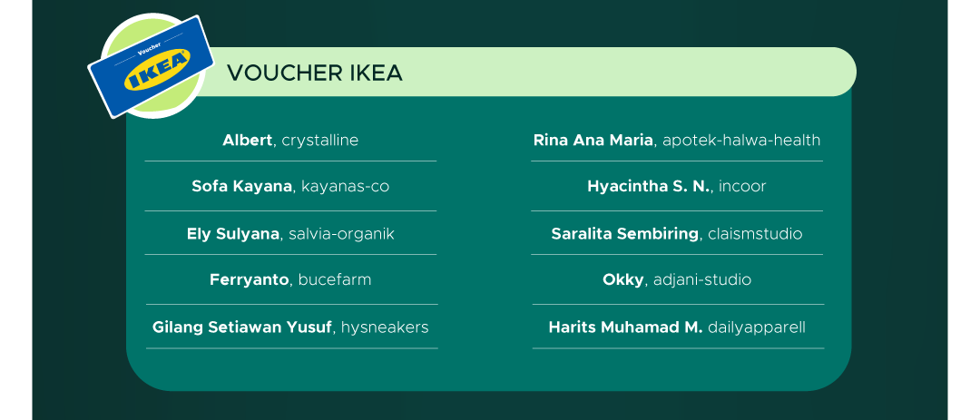Click the store name adjani-studio
This screenshot has height=420, width=980.
(x=702, y=279)
